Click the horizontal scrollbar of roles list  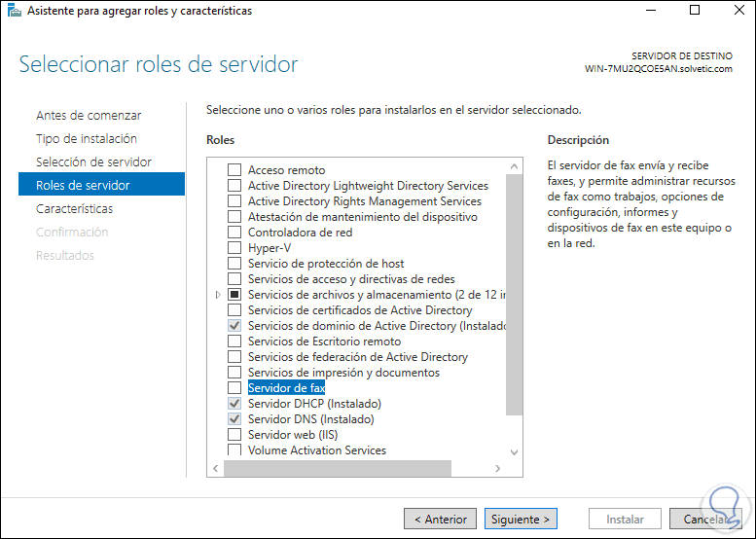337,469
